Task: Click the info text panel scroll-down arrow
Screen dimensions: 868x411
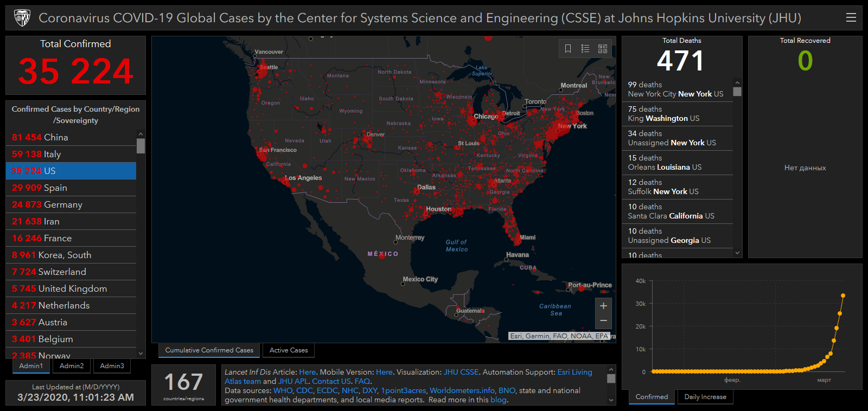Action: coord(611,400)
